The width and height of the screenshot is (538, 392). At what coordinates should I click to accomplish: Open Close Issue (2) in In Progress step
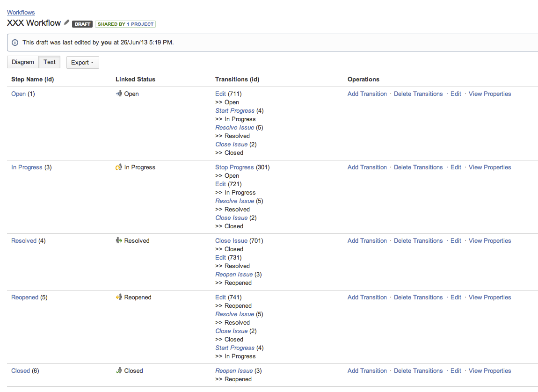point(232,218)
